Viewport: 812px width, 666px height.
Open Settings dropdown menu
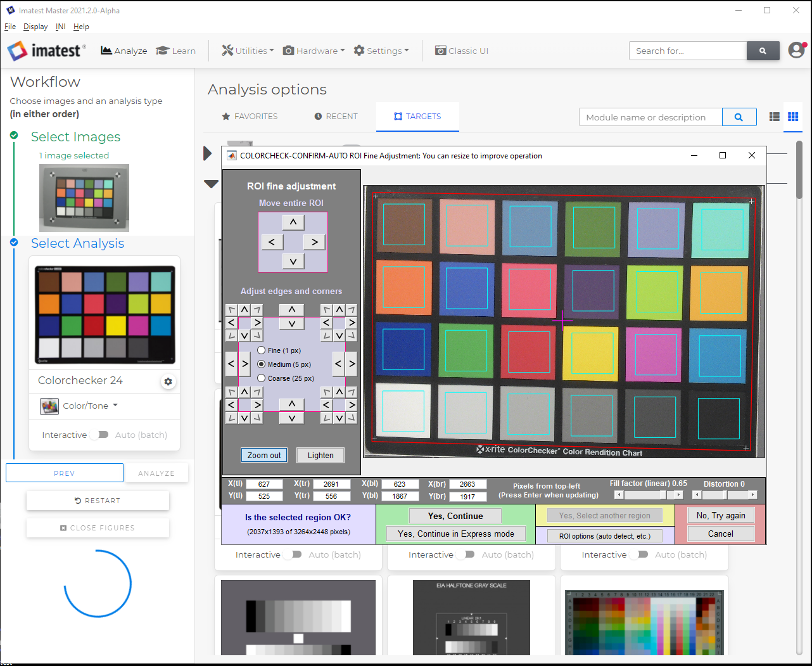click(381, 51)
